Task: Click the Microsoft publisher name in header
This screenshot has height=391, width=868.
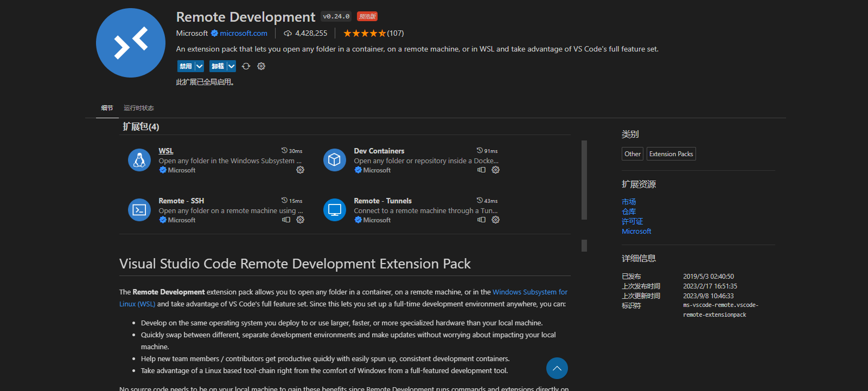Action: (192, 33)
